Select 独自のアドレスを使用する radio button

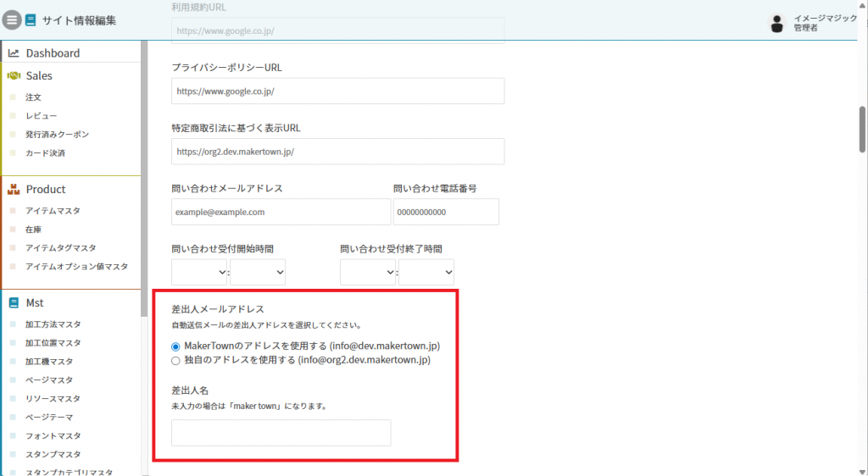tap(175, 361)
